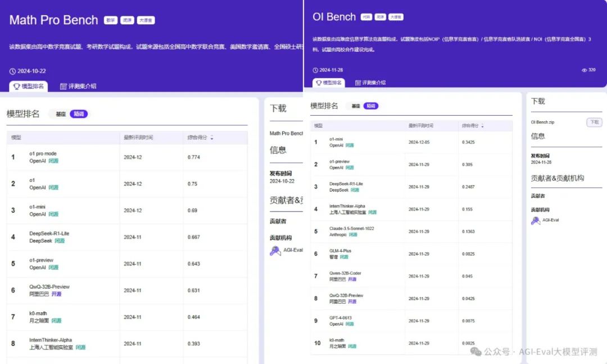Sort OI Bench table by 综合得分 arrow

(482, 126)
